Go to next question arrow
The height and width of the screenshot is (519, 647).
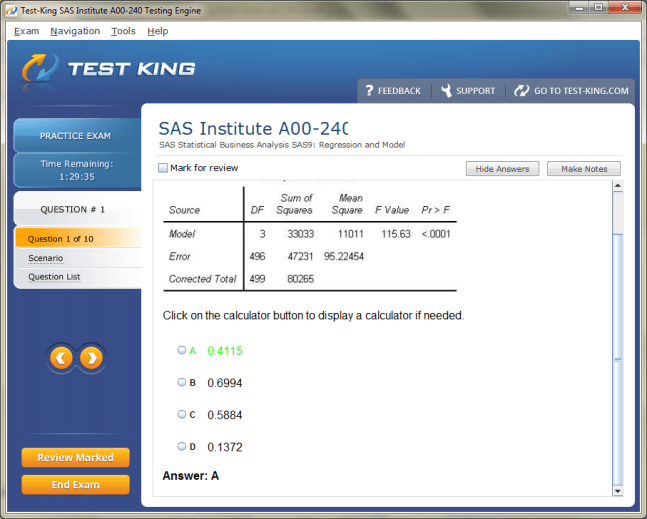[91, 358]
